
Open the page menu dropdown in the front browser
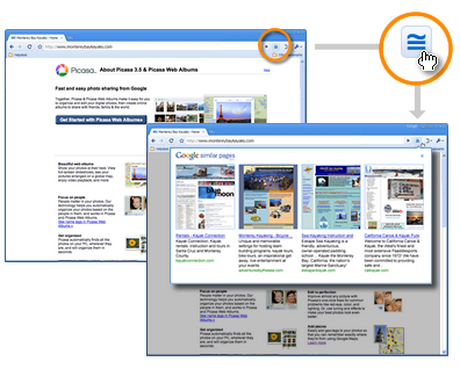pos(429,141)
